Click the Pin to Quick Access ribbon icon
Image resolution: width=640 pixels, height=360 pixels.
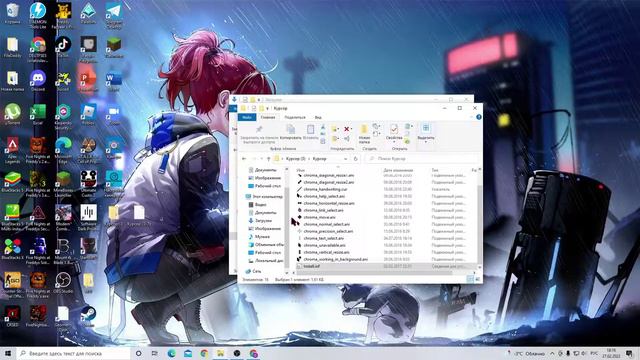[259, 129]
